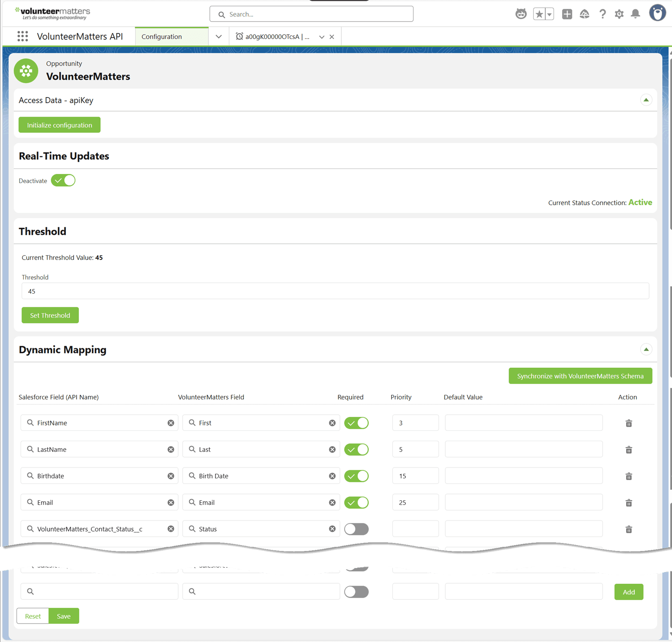672x642 pixels.
Task: Click the Priority field showing 15
Action: [415, 476]
